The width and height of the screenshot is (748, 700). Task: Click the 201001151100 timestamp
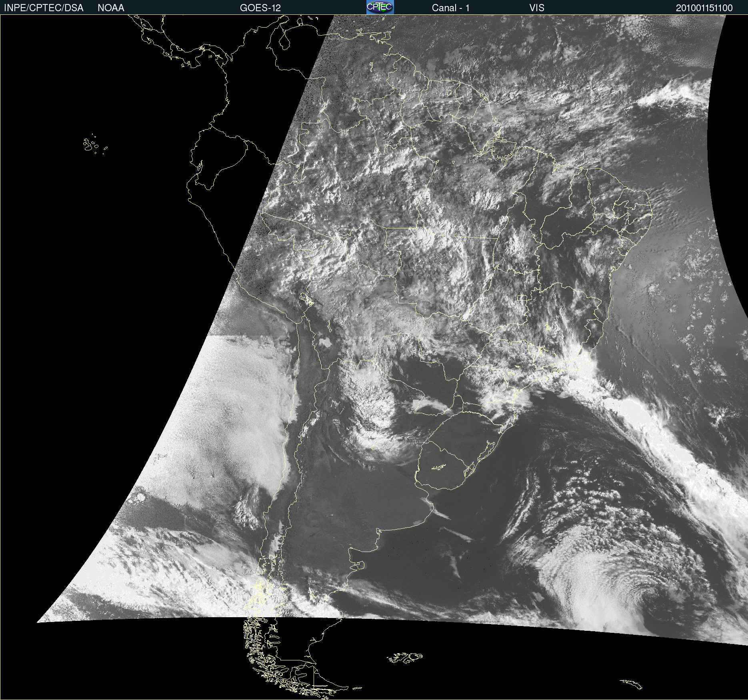tap(704, 8)
